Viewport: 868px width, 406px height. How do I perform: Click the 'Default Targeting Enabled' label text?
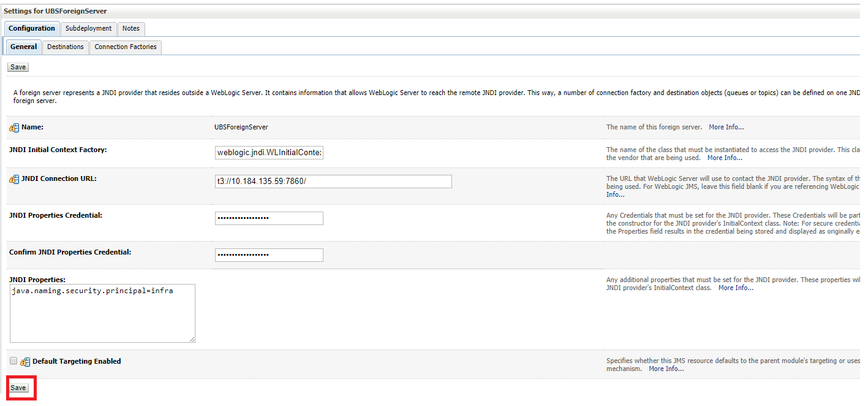pyautogui.click(x=77, y=361)
